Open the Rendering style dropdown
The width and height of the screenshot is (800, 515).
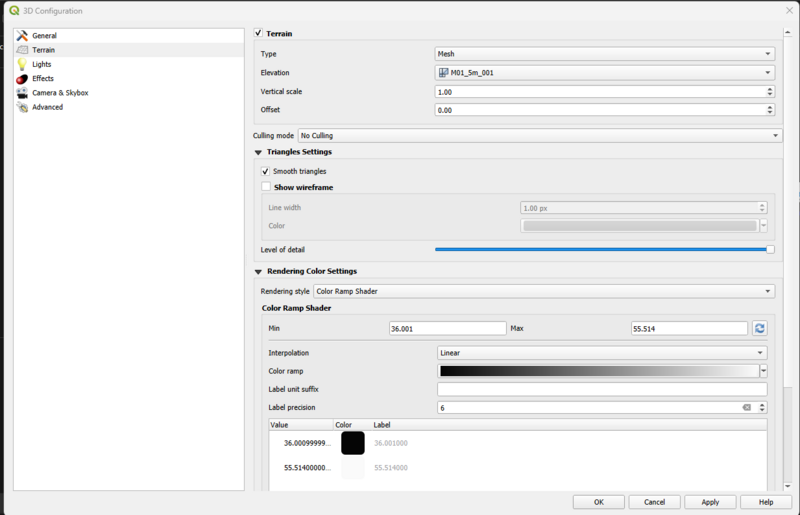tap(544, 291)
